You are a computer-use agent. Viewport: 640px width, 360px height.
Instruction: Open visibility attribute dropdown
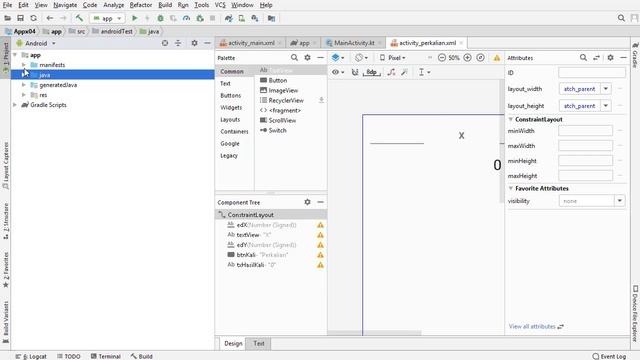pos(620,201)
